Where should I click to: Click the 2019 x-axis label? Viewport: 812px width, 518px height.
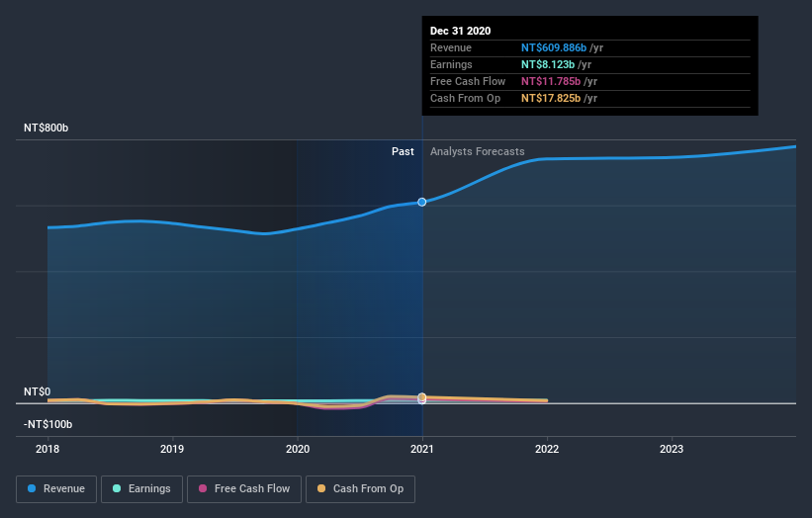point(172,449)
